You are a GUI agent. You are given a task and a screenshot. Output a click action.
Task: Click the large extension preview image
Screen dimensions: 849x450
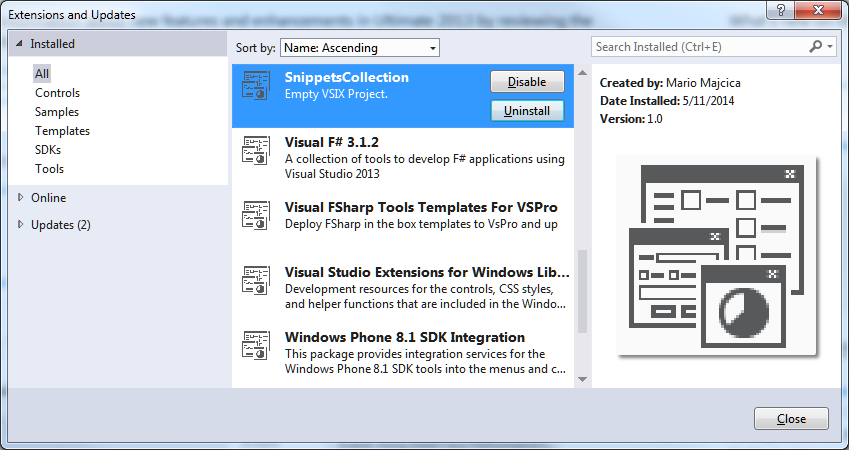point(716,256)
